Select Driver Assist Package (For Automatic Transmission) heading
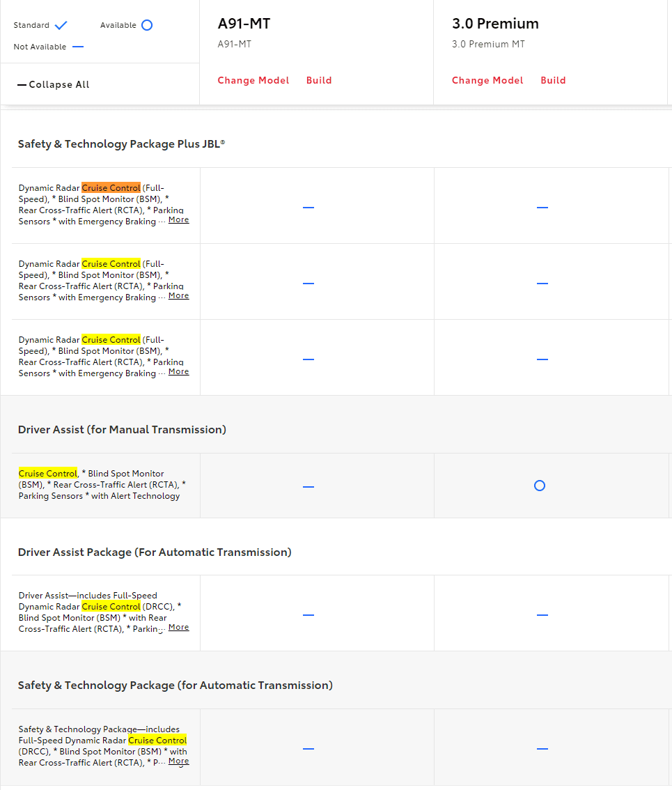 pyautogui.click(x=155, y=552)
